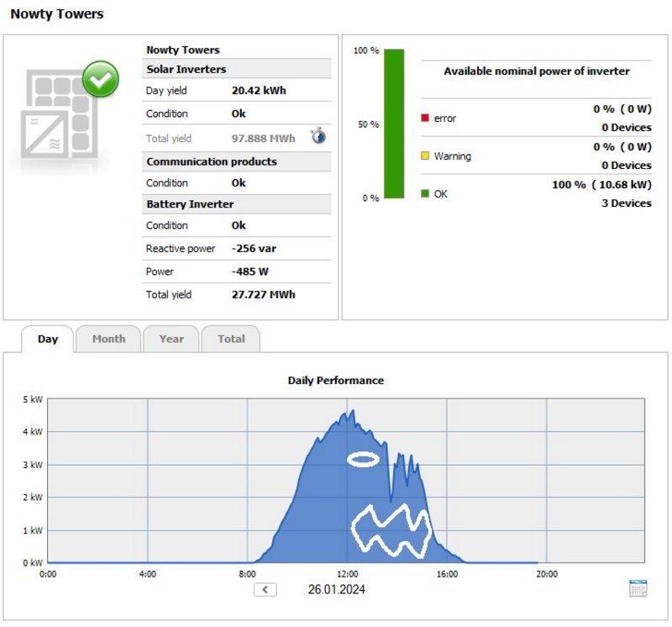Click the green 100 % power bar
The height and width of the screenshot is (627, 672).
click(394, 124)
